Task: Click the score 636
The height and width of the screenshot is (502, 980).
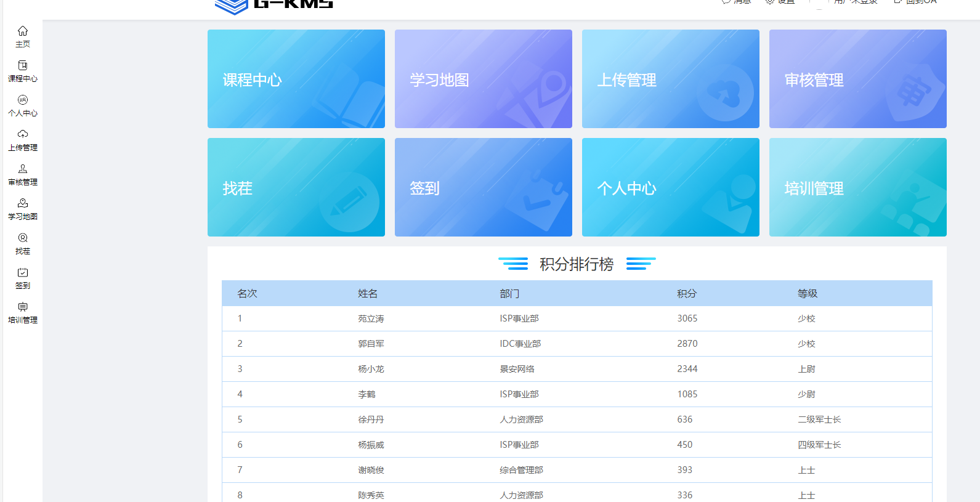Action: point(685,419)
